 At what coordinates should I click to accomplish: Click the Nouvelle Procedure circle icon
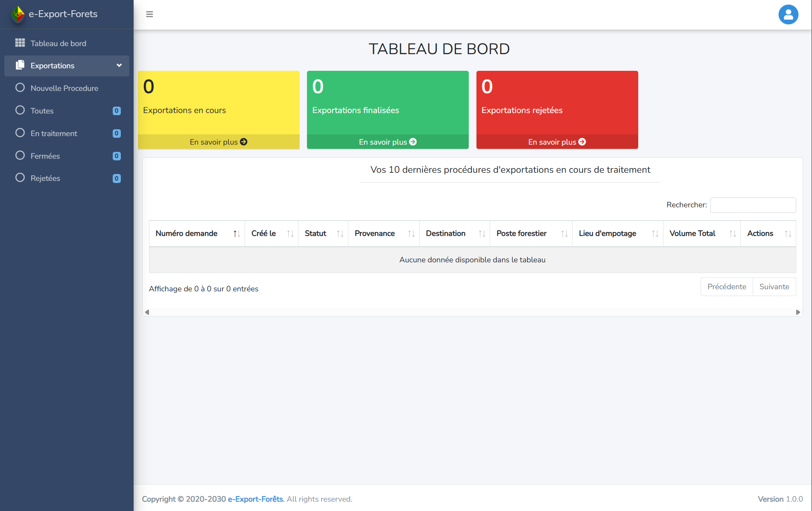click(x=20, y=87)
